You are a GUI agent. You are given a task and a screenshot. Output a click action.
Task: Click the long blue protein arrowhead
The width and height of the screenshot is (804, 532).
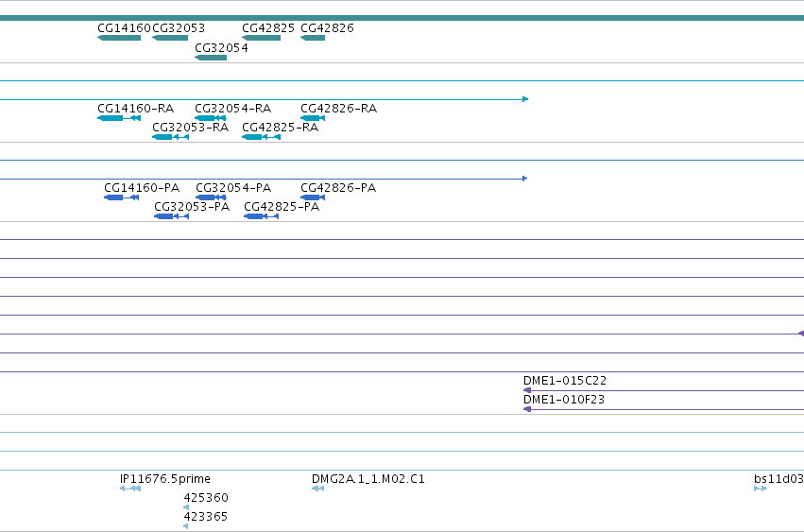[524, 179]
